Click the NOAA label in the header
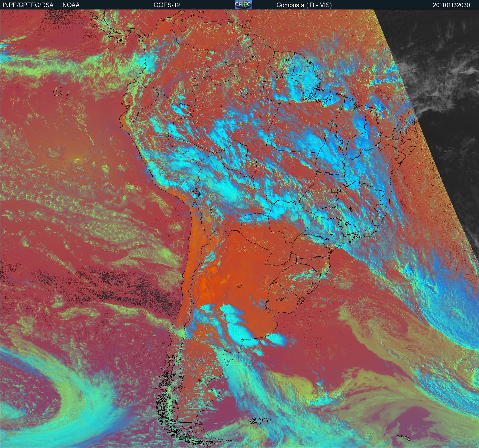 click(x=71, y=5)
